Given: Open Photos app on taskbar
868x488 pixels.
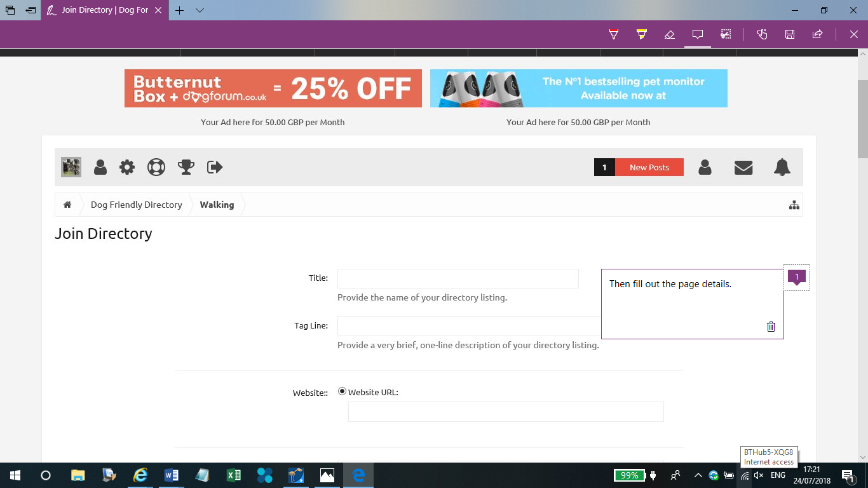Looking at the screenshot, I should click(327, 475).
